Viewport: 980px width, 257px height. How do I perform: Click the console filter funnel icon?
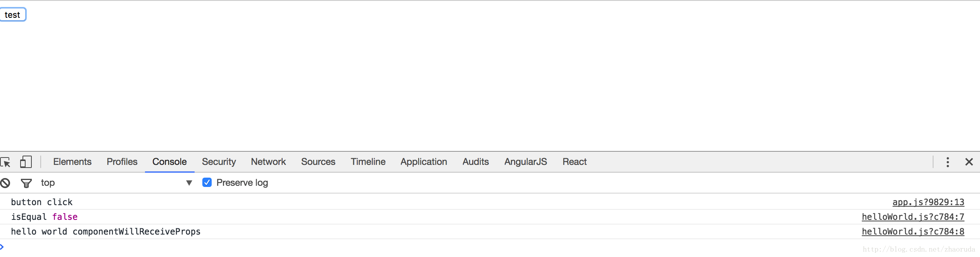pyautogui.click(x=26, y=183)
